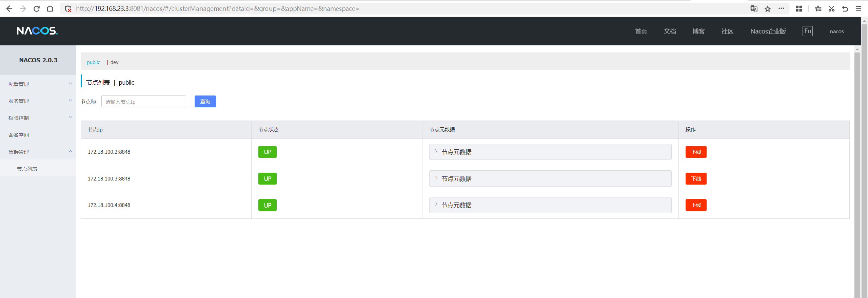Collapse 集群管理 sidebar menu
This screenshot has height=298, width=868.
coord(38,152)
